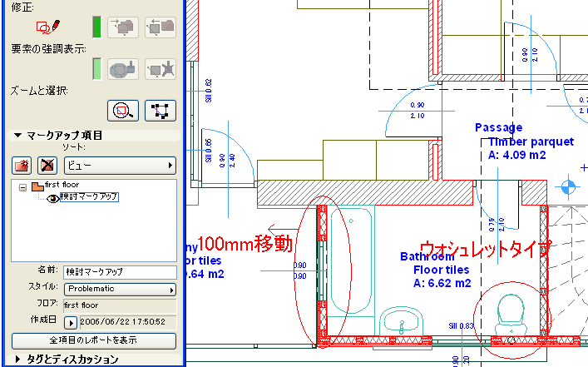Toggle eye visibility of 検討マークアップ
Screen dimensions: 588x367
53,199
